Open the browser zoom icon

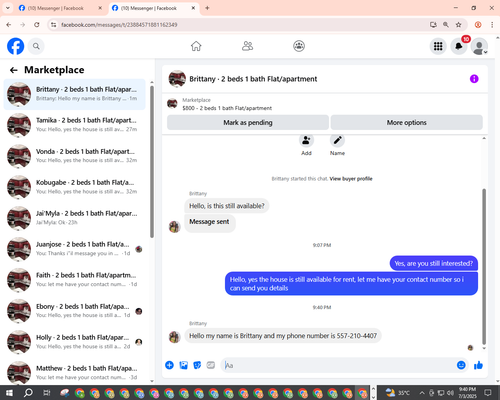(x=446, y=25)
